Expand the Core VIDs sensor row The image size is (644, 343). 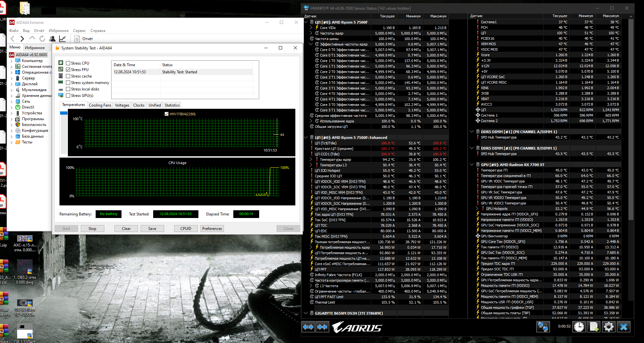tap(311, 28)
